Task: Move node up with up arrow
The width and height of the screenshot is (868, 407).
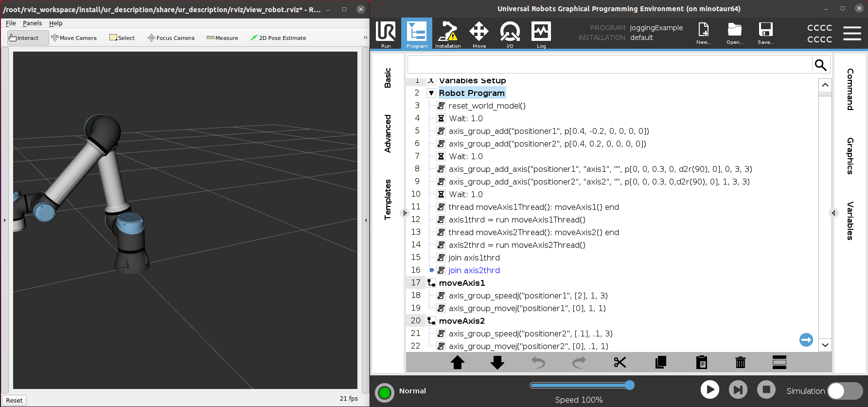Action: click(457, 362)
